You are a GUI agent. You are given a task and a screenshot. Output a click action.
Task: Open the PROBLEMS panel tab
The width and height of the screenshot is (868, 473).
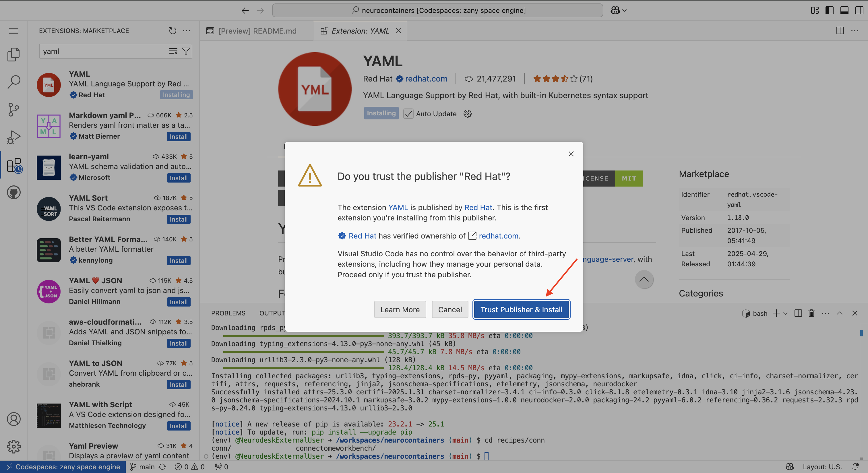228,313
